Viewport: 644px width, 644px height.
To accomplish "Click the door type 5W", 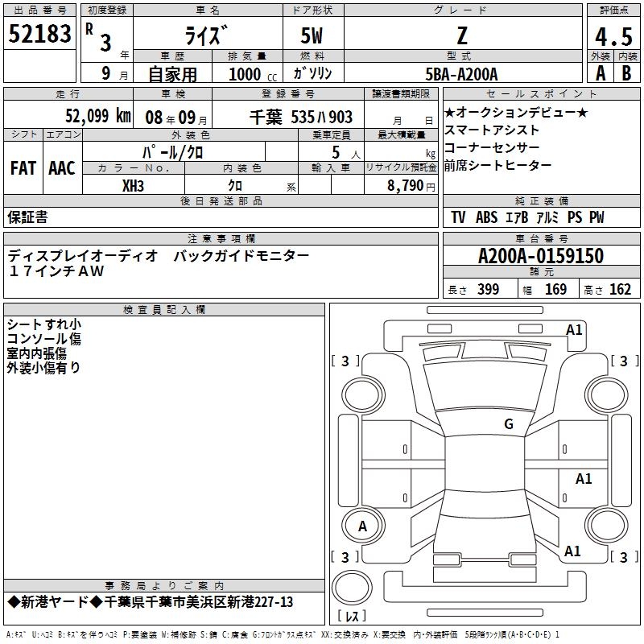I will pos(312,35).
